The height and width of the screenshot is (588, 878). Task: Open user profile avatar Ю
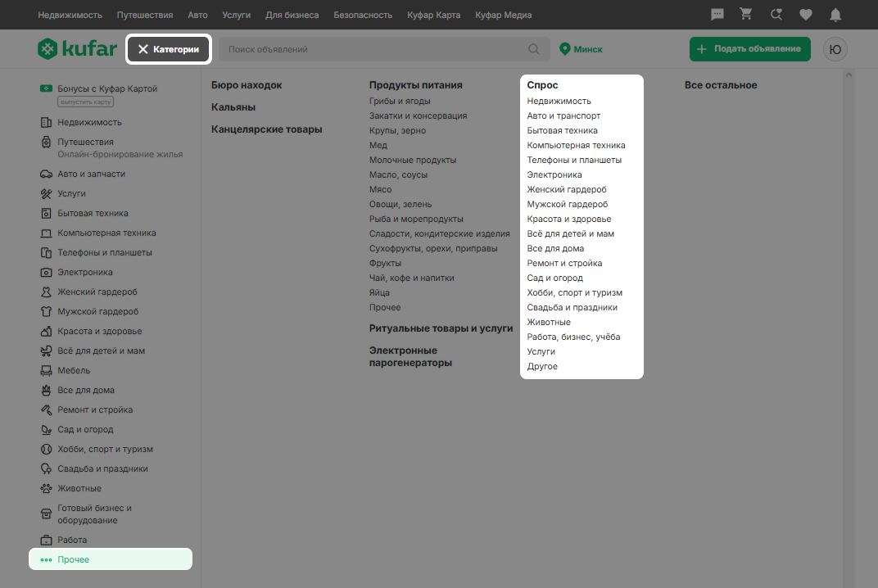coord(835,49)
